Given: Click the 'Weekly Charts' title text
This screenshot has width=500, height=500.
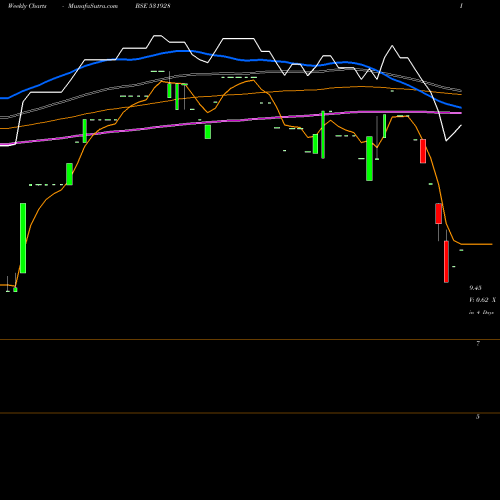Looking at the screenshot, I should (27, 6).
